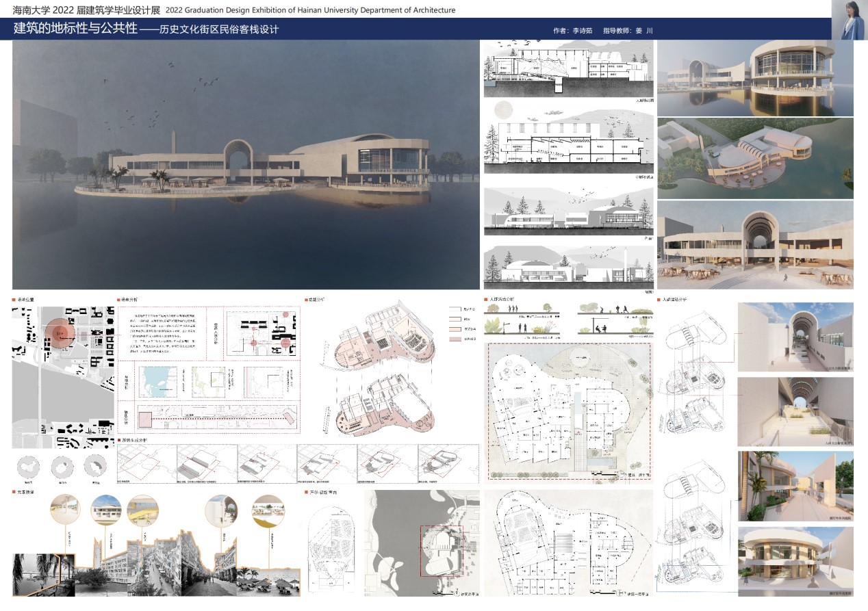
Task: Open the beach umbrellas circular photo
Action: point(270,512)
